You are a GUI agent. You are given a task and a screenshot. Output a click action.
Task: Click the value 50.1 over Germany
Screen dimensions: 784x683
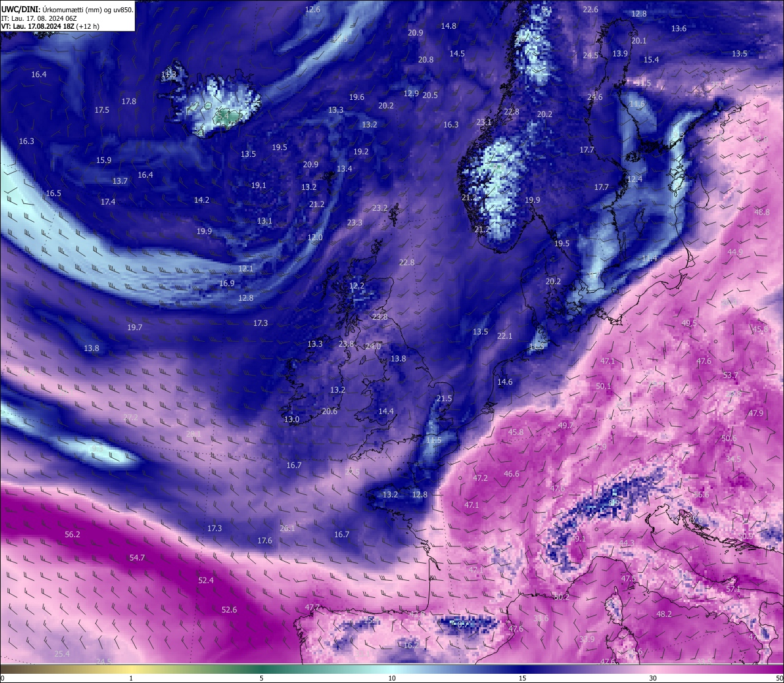click(x=603, y=386)
